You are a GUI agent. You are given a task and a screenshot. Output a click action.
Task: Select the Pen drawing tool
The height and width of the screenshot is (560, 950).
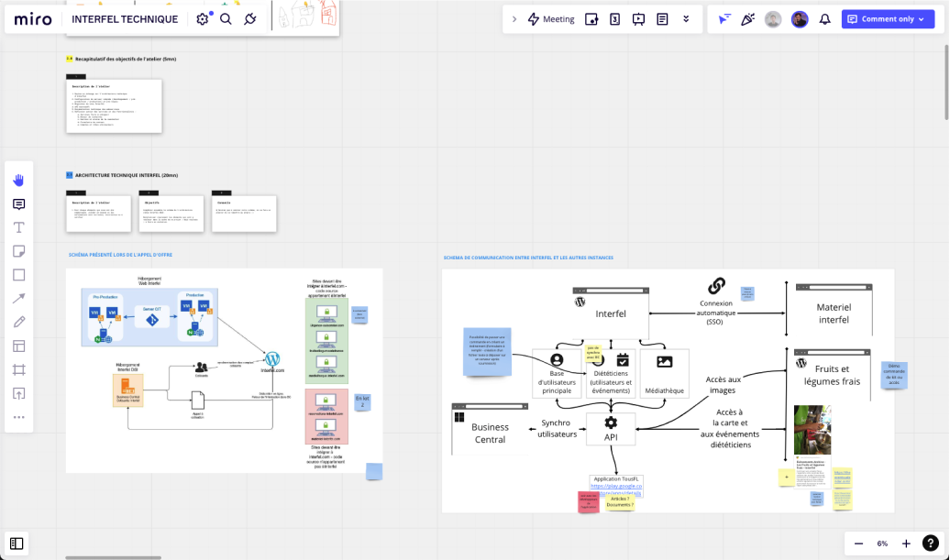click(x=18, y=323)
